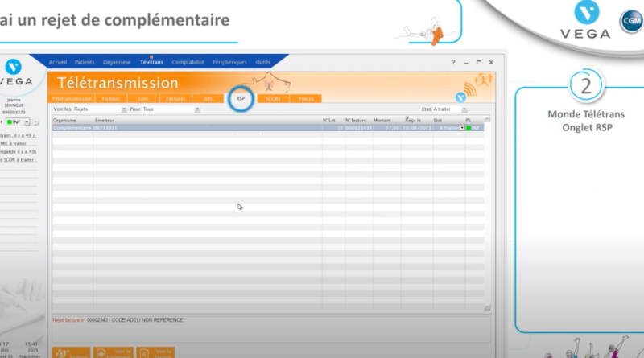The image size is (644, 358).
Task: Sort by the Etat column header
Action: 438,121
